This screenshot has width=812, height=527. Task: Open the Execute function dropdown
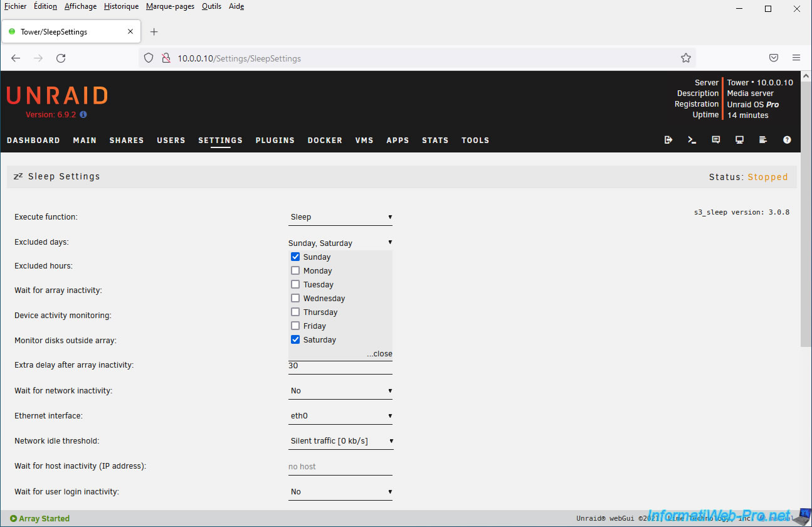(340, 217)
